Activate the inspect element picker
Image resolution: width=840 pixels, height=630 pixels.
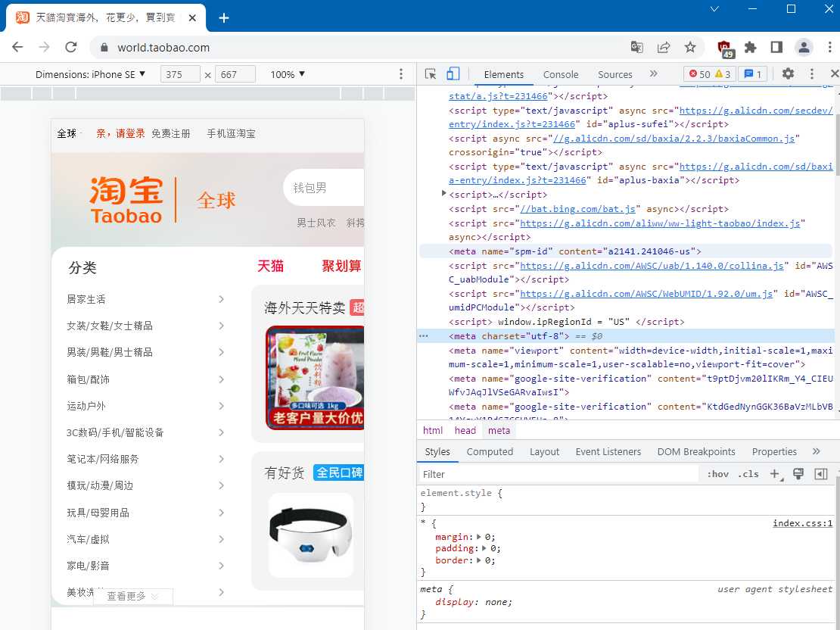coord(431,74)
